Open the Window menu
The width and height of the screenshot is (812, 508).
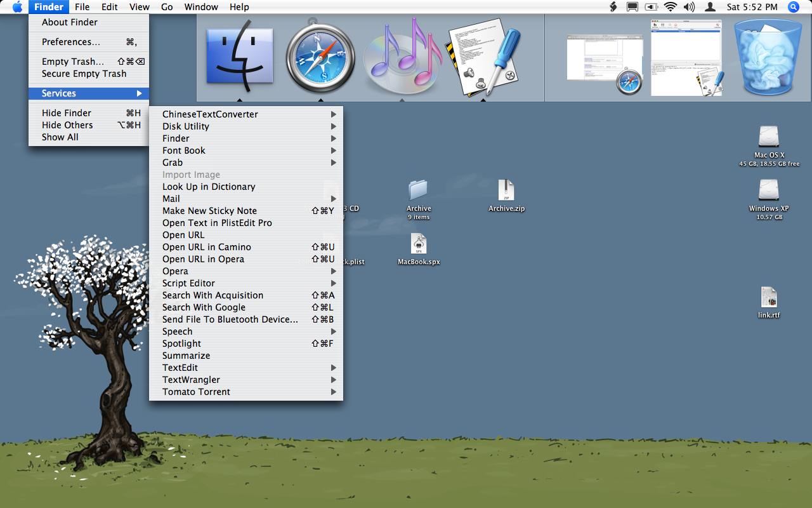201,7
